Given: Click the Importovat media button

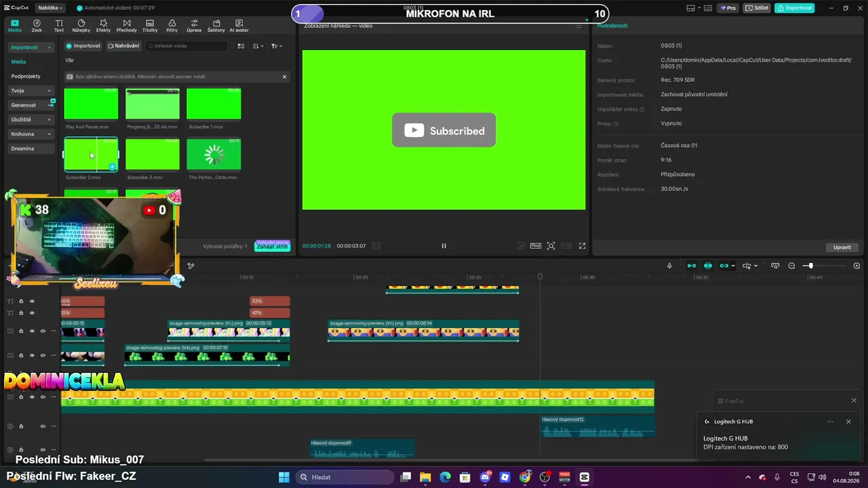Looking at the screenshot, I should tap(83, 46).
